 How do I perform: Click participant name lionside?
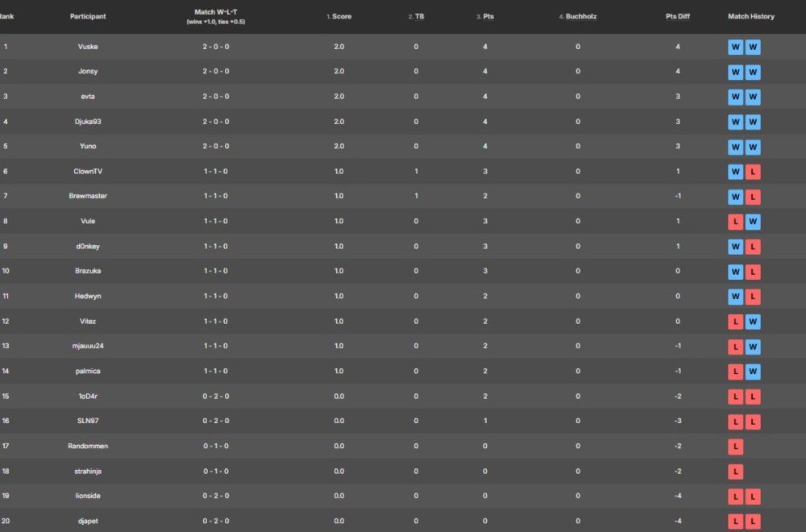click(x=88, y=497)
